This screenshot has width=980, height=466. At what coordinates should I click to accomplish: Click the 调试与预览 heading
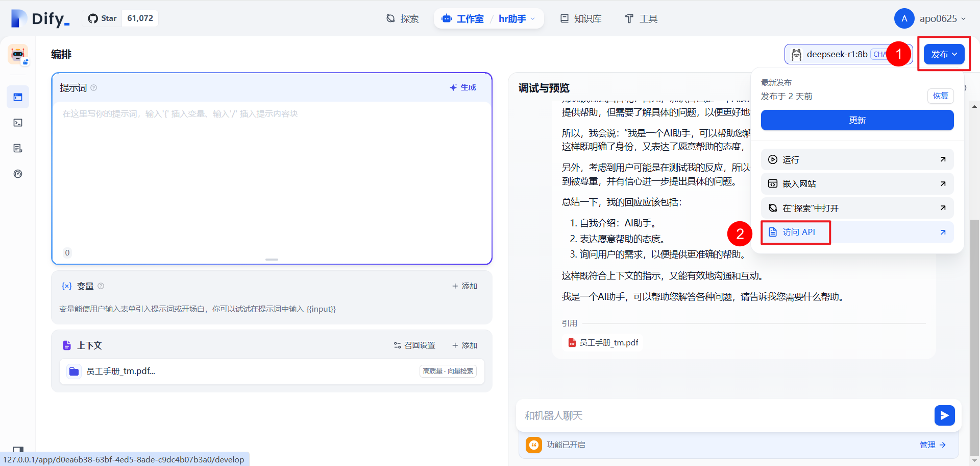pos(544,88)
